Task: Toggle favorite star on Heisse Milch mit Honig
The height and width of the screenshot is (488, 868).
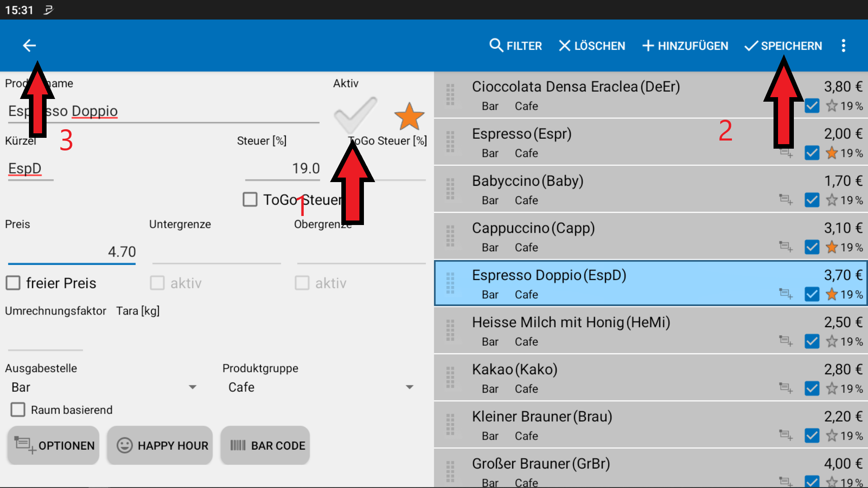Action: 831,342
